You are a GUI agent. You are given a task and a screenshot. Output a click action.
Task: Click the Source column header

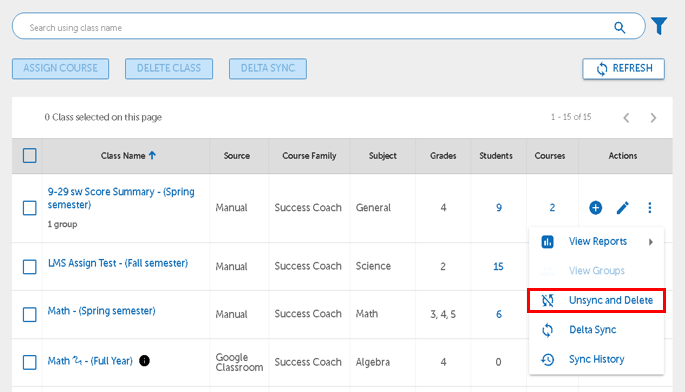(237, 156)
